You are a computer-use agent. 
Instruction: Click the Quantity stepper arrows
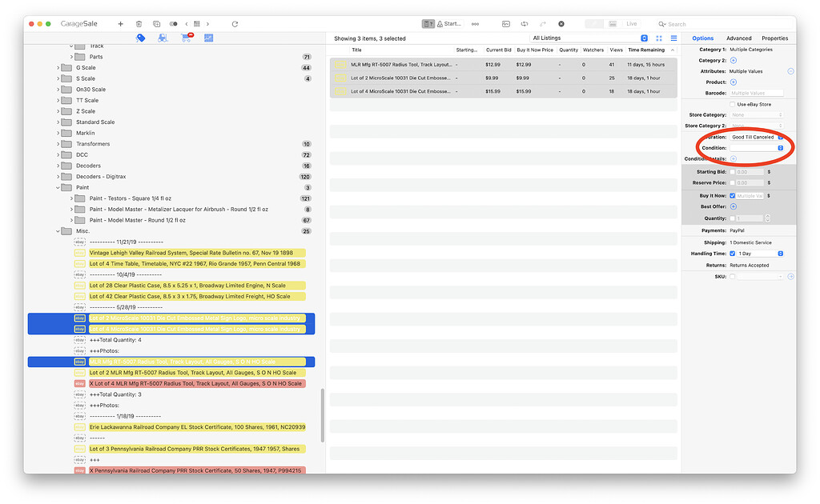click(x=767, y=218)
